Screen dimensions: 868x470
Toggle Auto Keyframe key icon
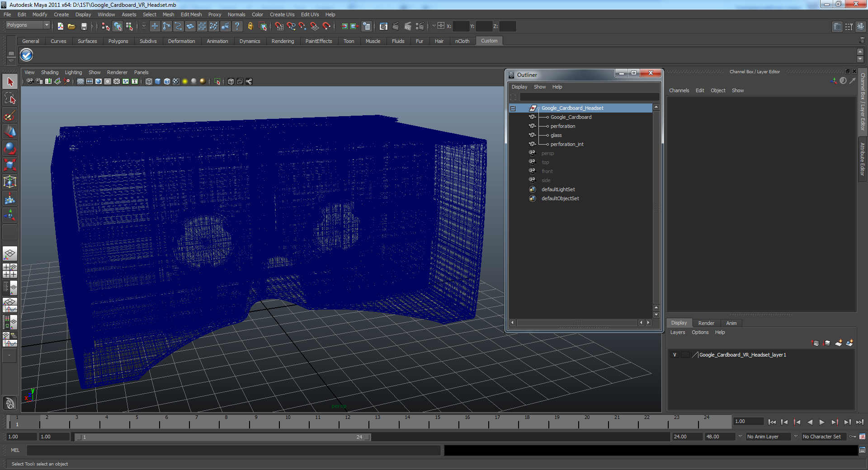pyautogui.click(x=853, y=437)
